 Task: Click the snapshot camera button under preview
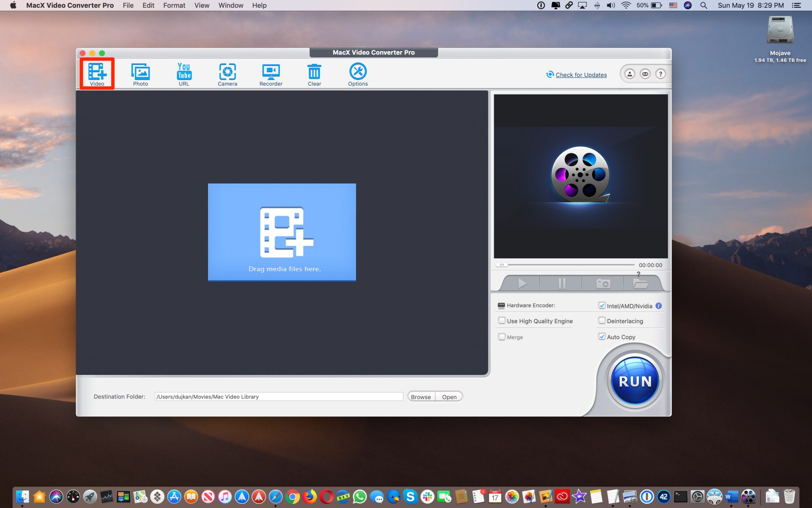(x=603, y=283)
